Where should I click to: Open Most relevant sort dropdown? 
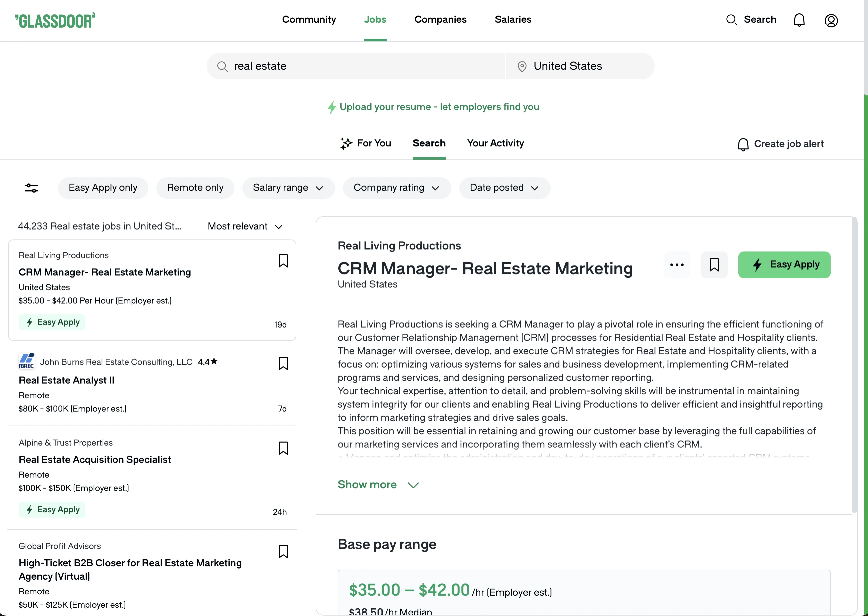pyautogui.click(x=245, y=226)
